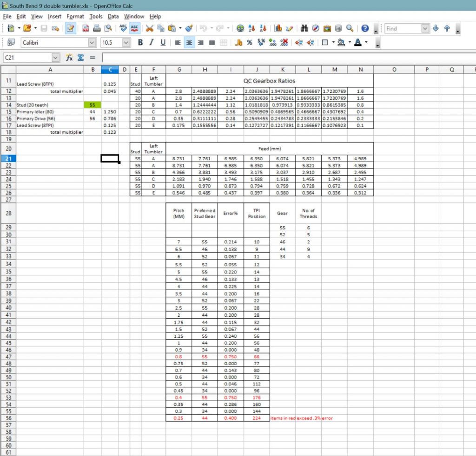Expand the 10.5 font size dropdown
476x456 pixels.
(x=126, y=43)
